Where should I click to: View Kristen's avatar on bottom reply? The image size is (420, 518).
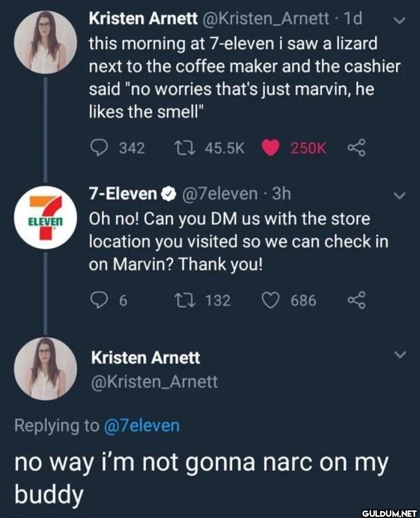coord(45,368)
